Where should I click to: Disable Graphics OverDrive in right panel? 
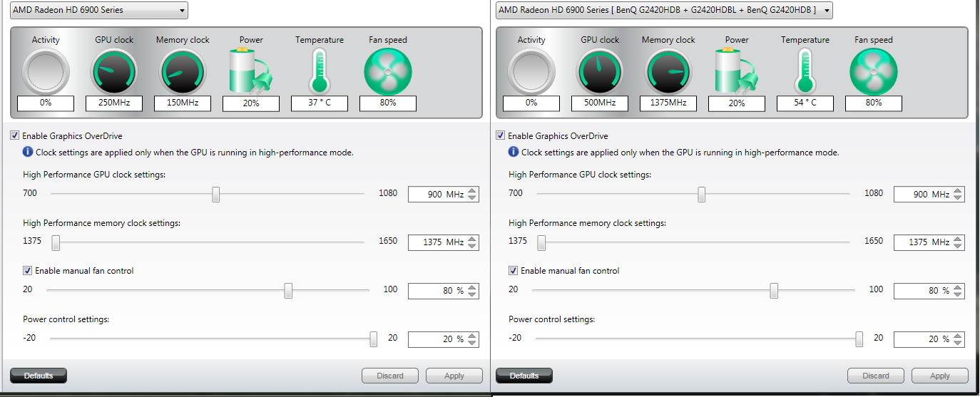pos(500,135)
